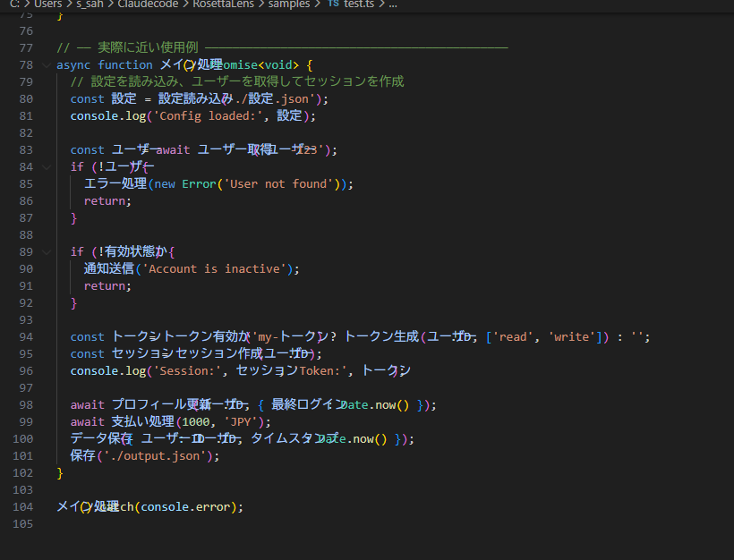Click the Users breadcrumb entry
The width and height of the screenshot is (734, 560).
(49, 4)
